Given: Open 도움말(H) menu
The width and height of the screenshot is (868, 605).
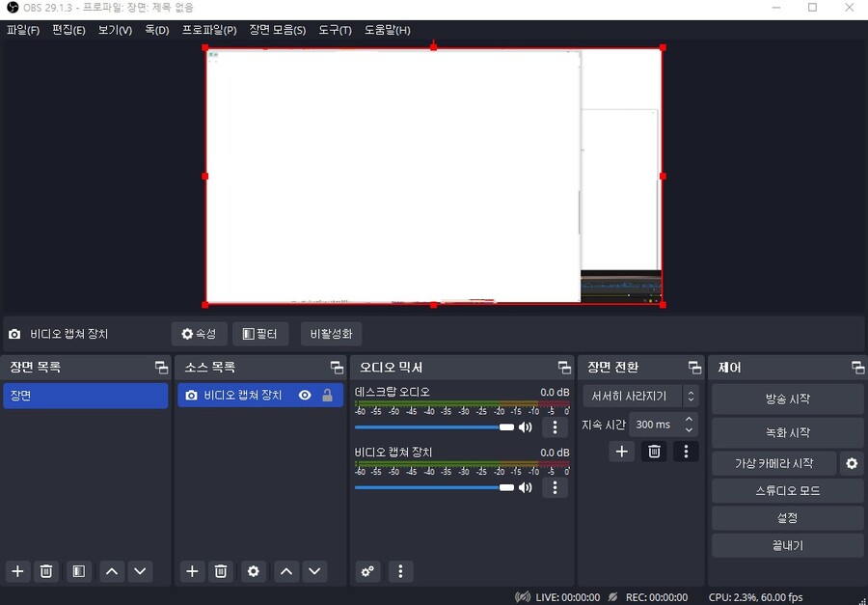Looking at the screenshot, I should pos(388,30).
